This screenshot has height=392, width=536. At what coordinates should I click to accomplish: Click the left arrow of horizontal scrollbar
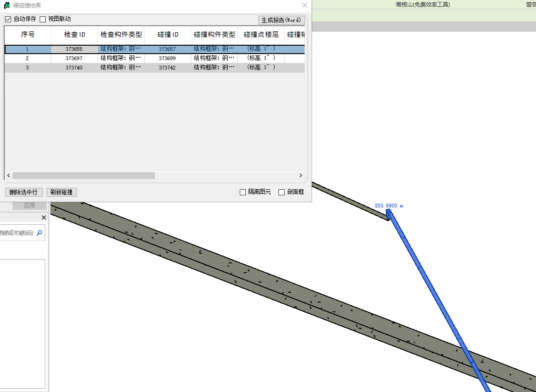click(8, 176)
